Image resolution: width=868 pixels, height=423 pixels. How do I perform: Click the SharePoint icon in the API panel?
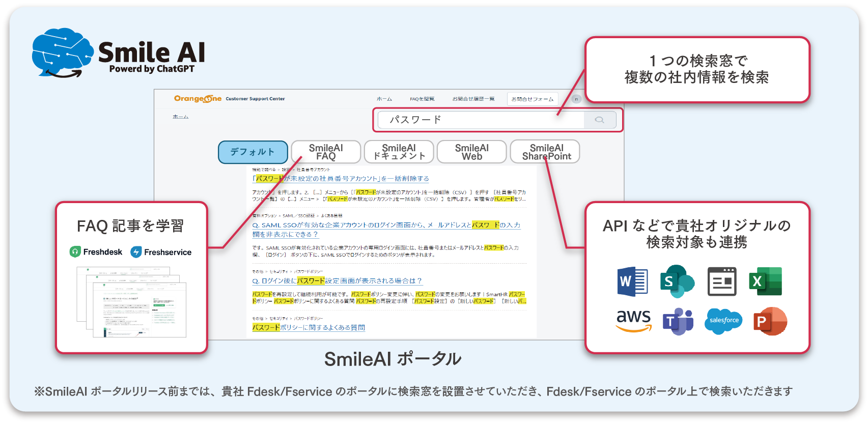tap(677, 281)
